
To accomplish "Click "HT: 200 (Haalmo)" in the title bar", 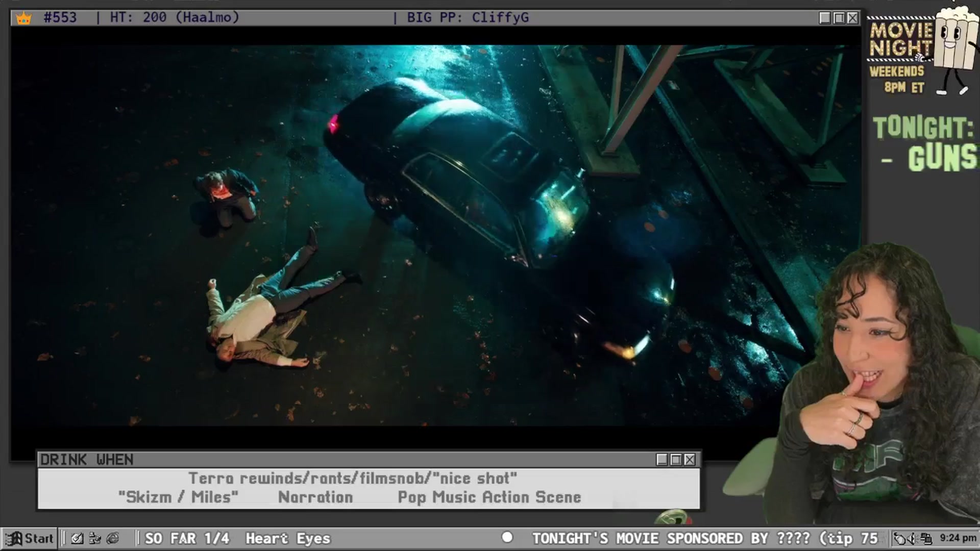I will tap(175, 17).
